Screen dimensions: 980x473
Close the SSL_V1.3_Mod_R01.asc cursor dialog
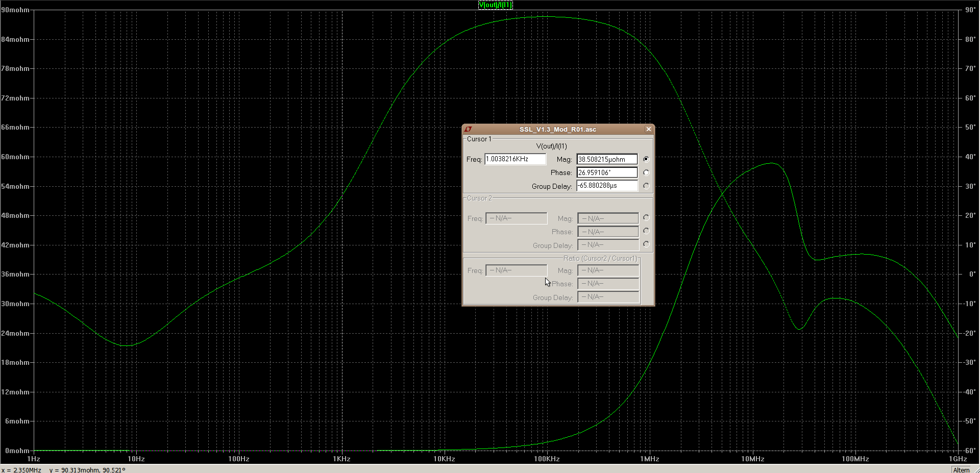(x=648, y=130)
